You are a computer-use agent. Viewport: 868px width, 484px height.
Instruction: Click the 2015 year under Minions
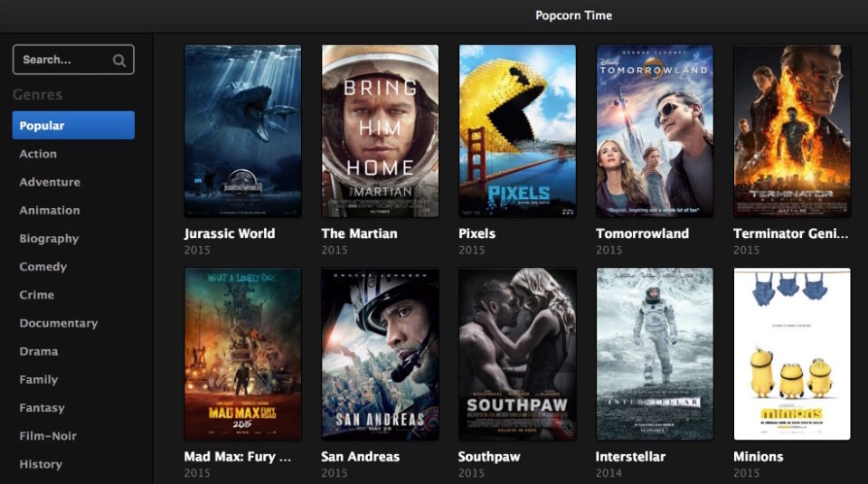tap(746, 473)
